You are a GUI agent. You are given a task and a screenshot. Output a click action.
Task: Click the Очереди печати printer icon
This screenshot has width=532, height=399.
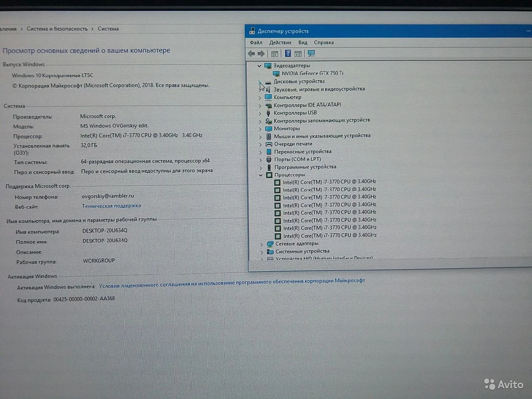269,144
